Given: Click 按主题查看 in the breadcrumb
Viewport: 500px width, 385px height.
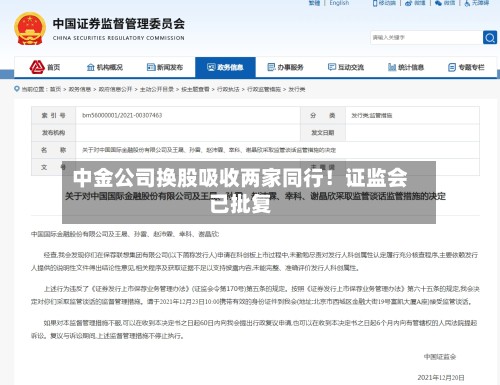Looking at the screenshot, I should 195,89.
